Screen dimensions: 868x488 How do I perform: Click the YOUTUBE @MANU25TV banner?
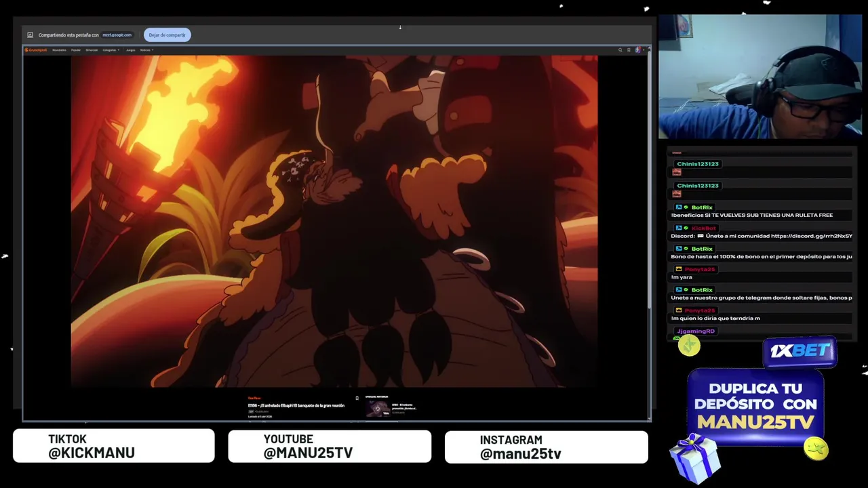click(330, 446)
